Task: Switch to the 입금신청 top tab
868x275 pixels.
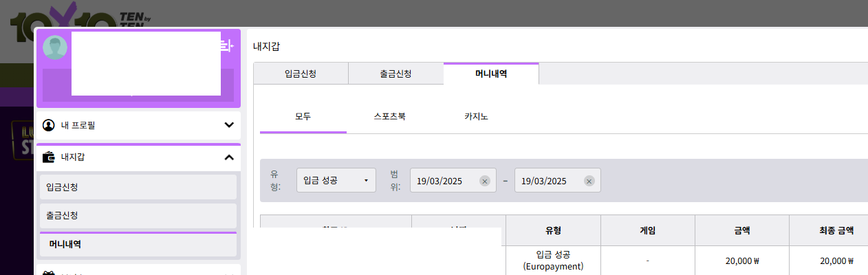Action: click(x=301, y=74)
